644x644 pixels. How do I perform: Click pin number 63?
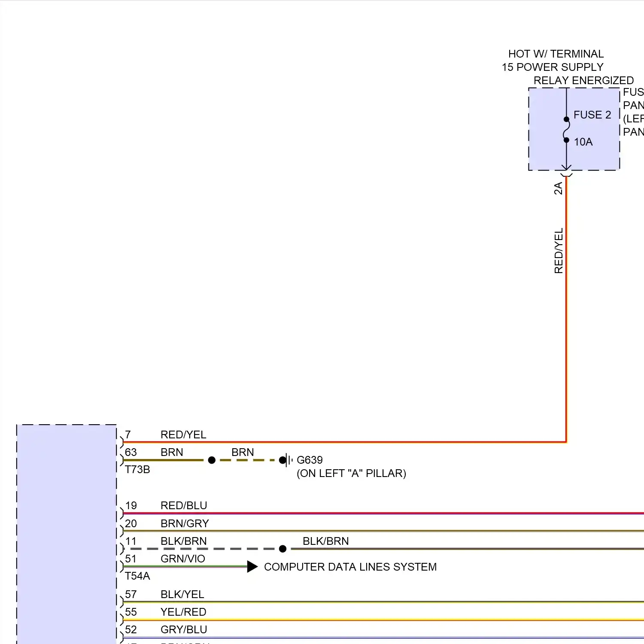[131, 453]
